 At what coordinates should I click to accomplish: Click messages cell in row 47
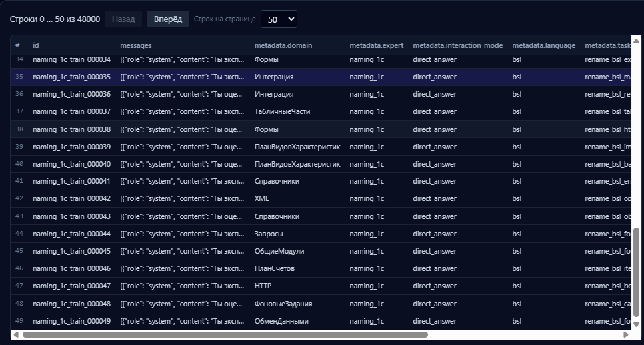point(182,286)
